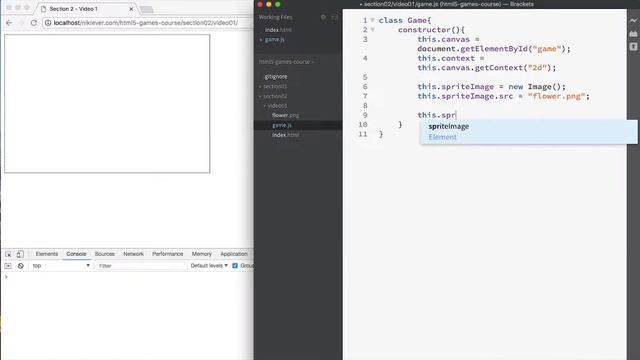Open html5-games-course project dropdown
Viewport: 640px width, 360px height.
[x=287, y=62]
